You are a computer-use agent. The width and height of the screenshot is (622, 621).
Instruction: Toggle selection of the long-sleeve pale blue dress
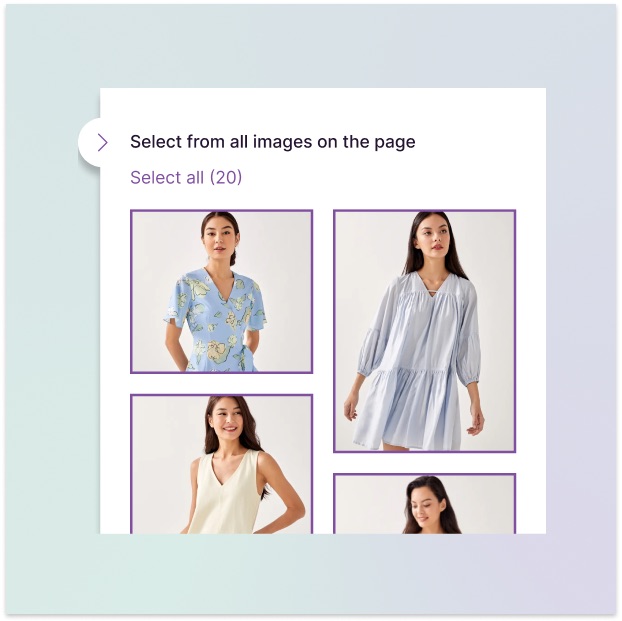(424, 331)
